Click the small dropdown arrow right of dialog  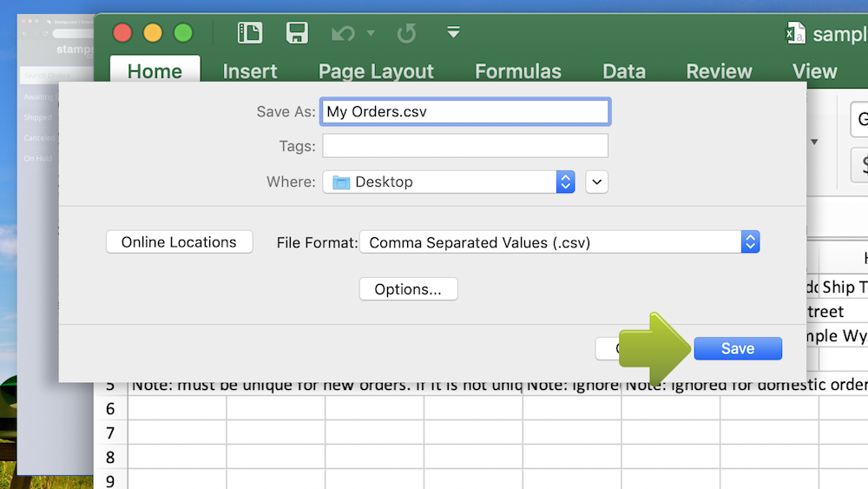point(814,142)
